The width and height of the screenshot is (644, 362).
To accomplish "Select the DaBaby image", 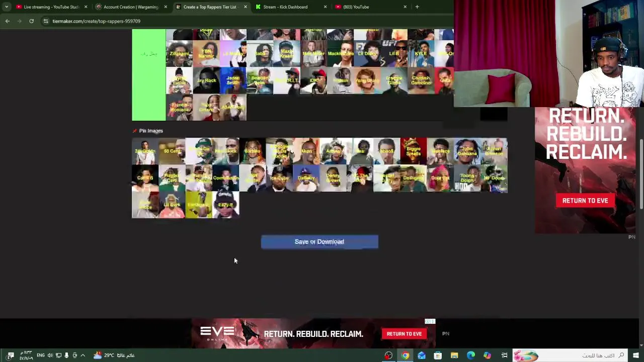I will point(306,178).
